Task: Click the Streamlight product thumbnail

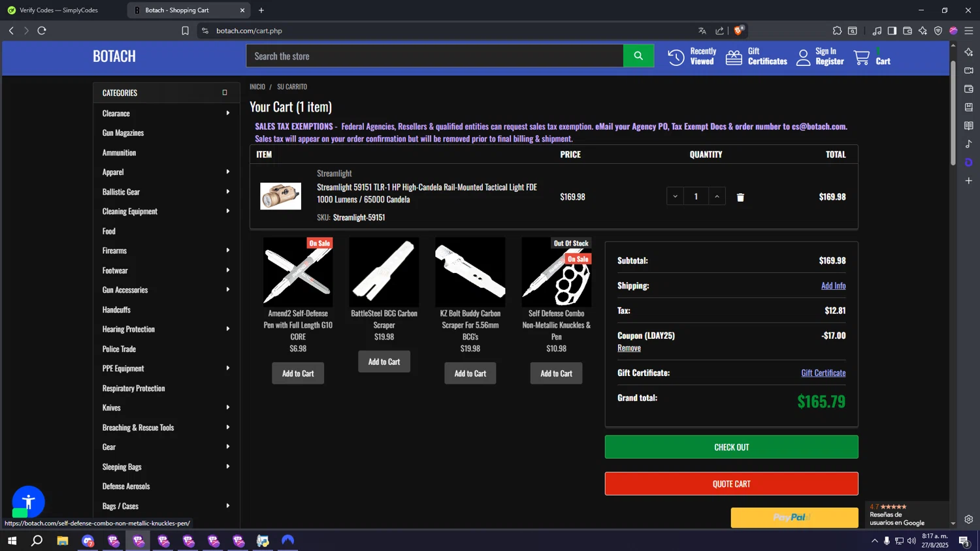Action: point(281,196)
